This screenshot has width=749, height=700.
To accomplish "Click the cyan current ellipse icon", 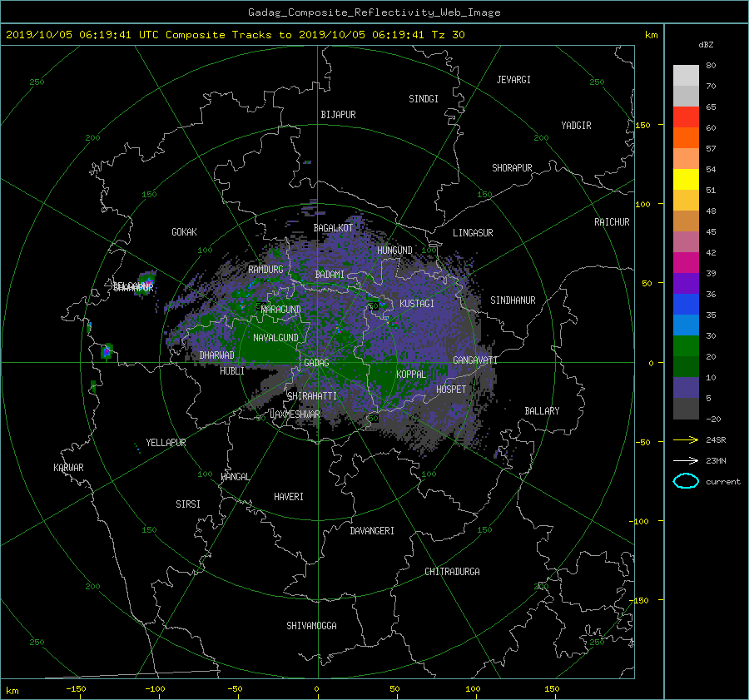I will (686, 481).
